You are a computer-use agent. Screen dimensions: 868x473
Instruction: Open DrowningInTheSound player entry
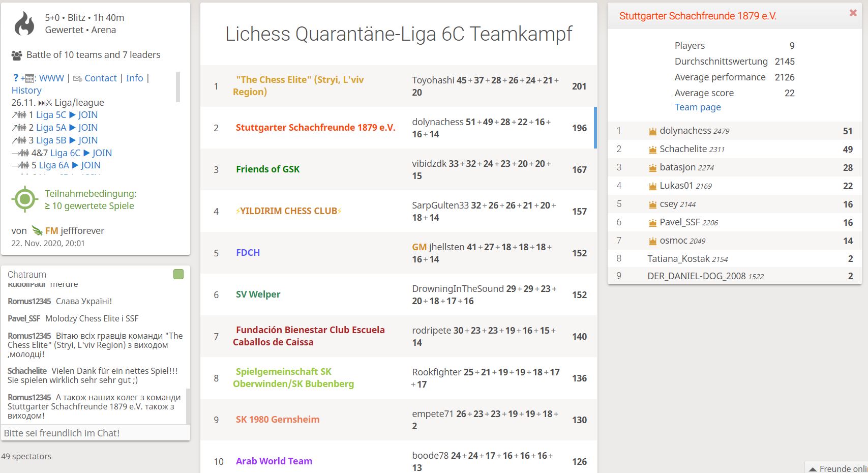pos(458,289)
